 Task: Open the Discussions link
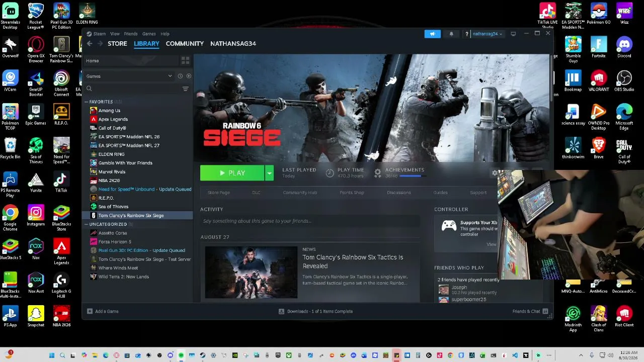(x=399, y=193)
